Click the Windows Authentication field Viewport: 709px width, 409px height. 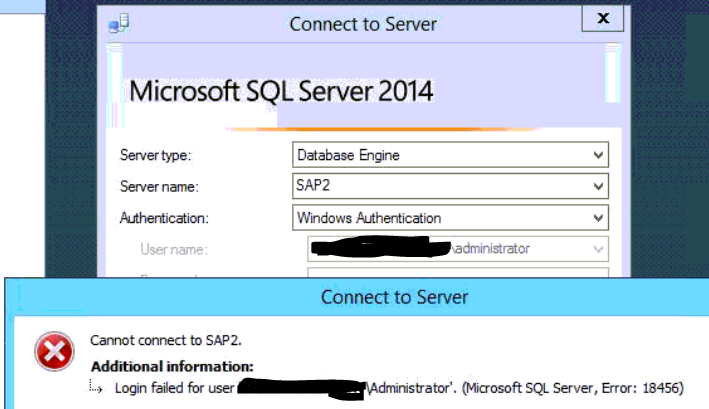[450, 218]
